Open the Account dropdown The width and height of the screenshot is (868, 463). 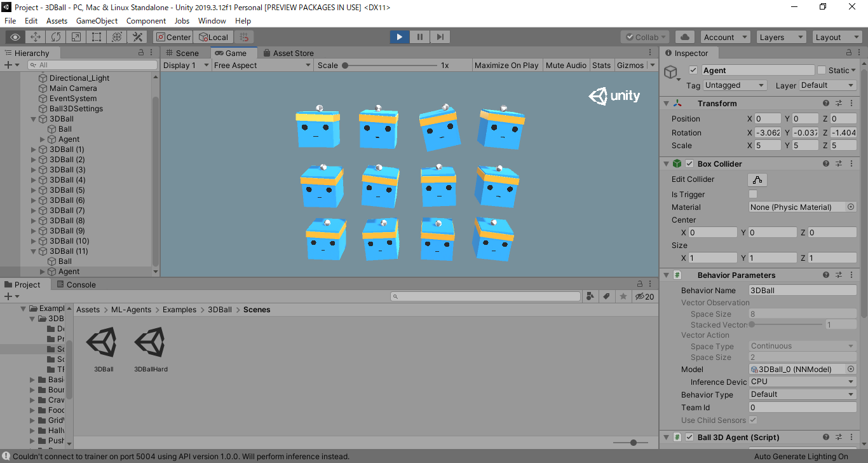coord(725,37)
